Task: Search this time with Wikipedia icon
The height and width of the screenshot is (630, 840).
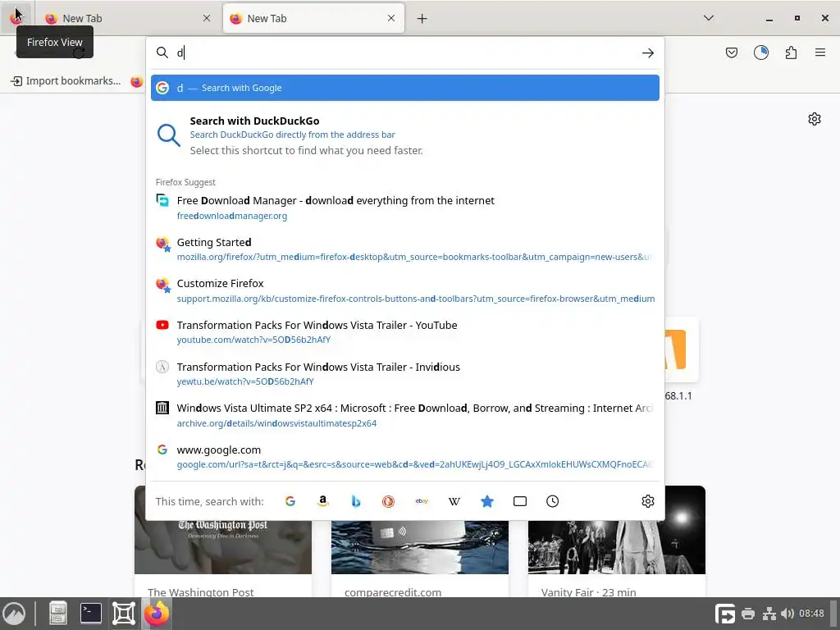Action: tap(454, 501)
